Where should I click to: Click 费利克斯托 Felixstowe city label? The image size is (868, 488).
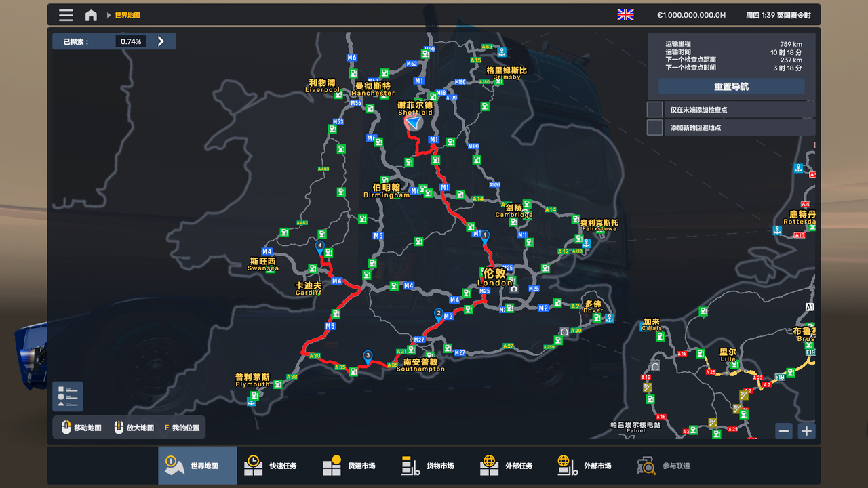pyautogui.click(x=599, y=226)
